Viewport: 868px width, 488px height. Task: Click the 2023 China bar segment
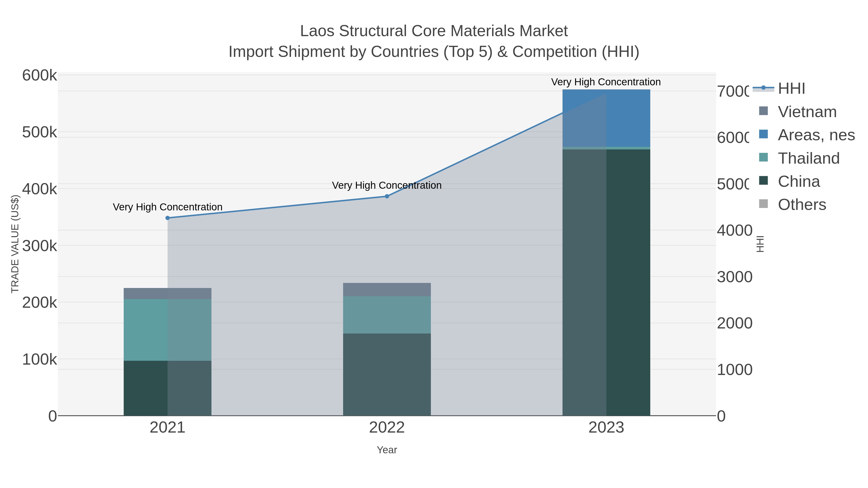[x=606, y=283]
